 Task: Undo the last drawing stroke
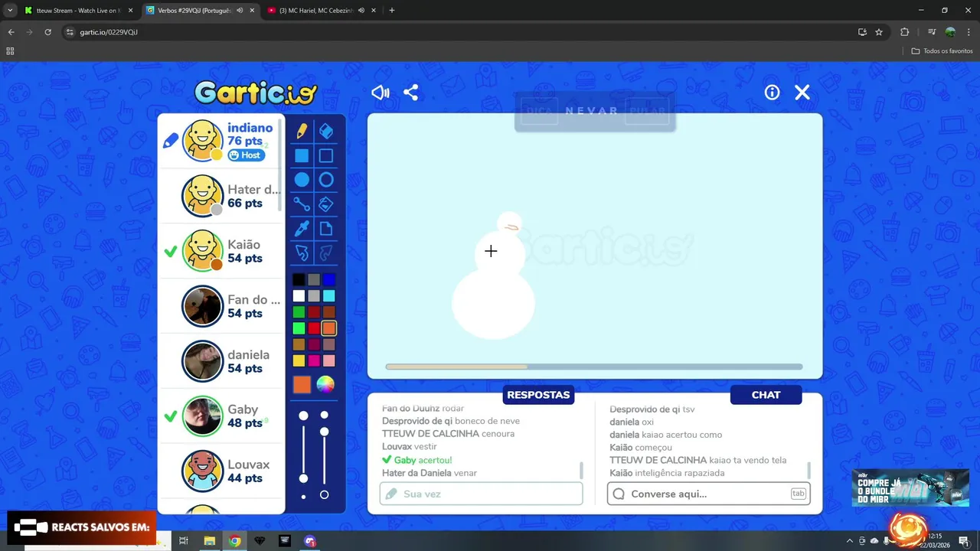[x=302, y=253]
